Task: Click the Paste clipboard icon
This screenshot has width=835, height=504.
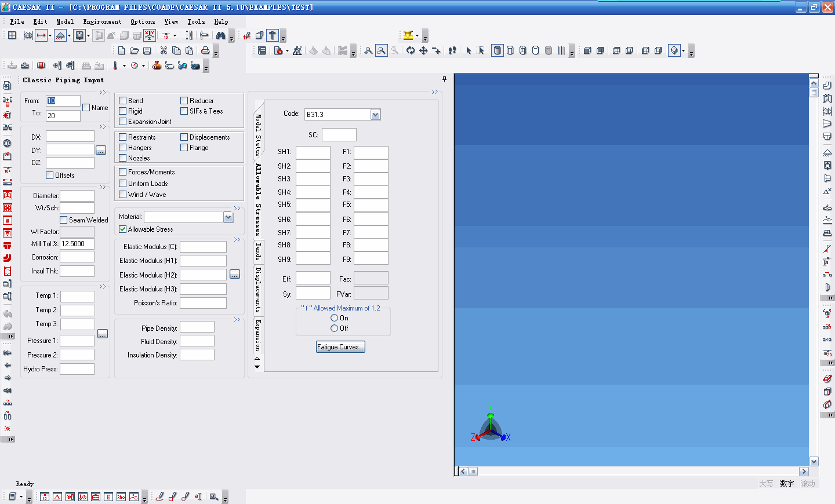Action: pos(189,51)
